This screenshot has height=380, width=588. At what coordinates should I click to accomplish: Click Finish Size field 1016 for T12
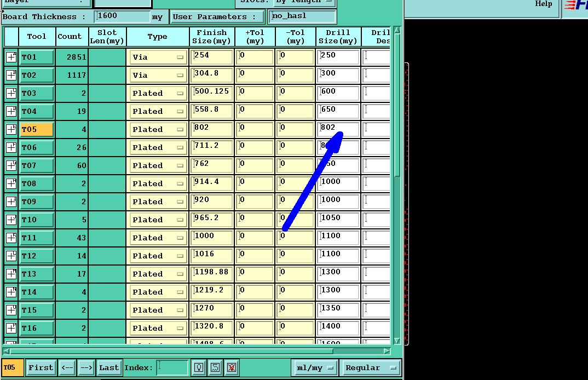[212, 256]
